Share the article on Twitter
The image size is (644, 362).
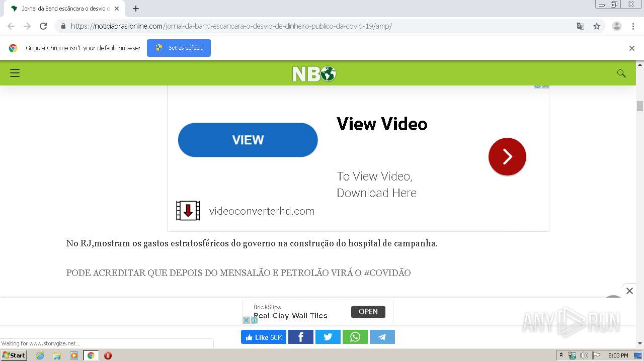[328, 337]
